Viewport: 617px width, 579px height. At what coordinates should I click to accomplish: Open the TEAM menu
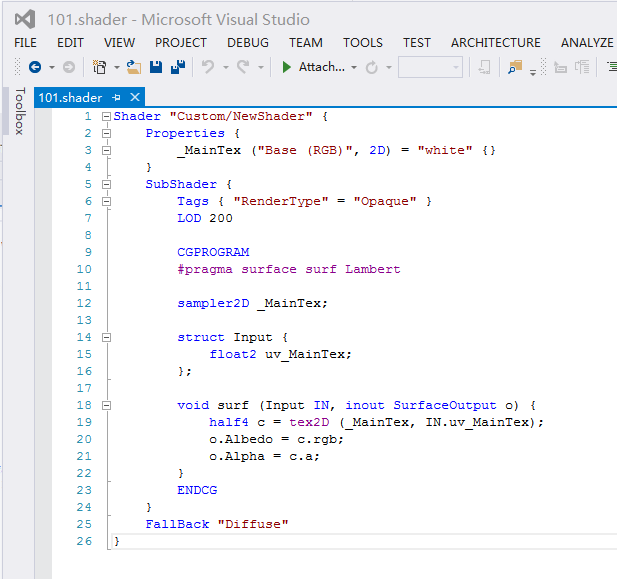(x=306, y=43)
